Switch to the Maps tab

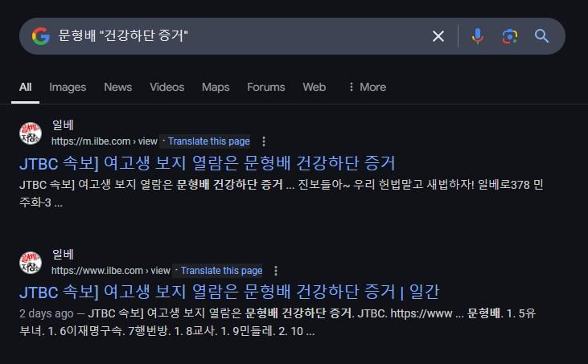(x=216, y=88)
